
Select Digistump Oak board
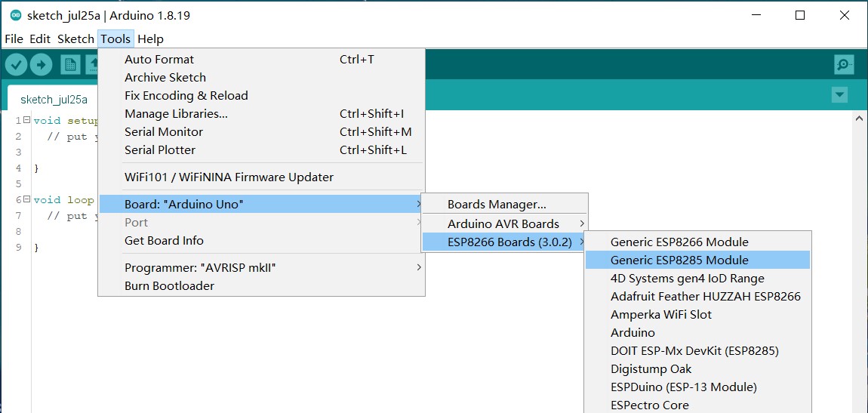(697, 368)
